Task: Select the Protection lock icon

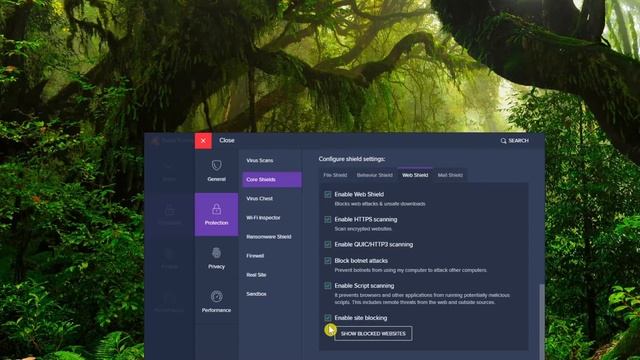Action: [216, 209]
